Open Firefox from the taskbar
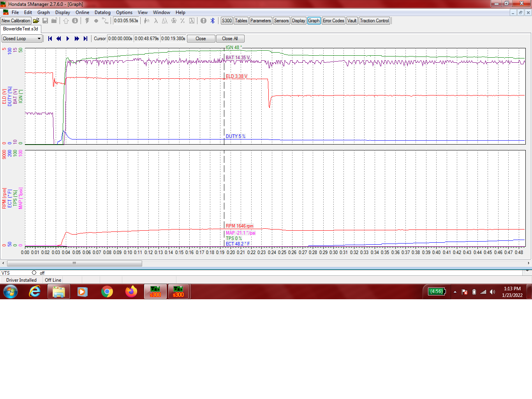 click(x=131, y=291)
